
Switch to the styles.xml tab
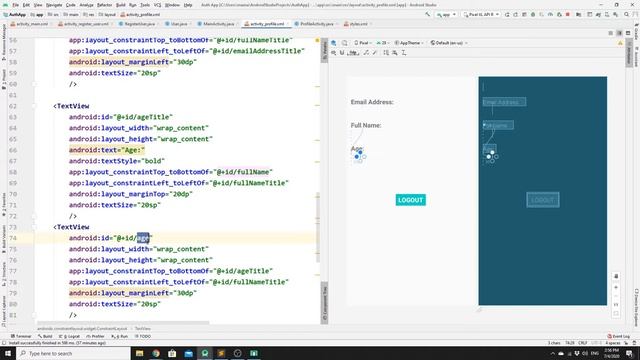[356, 24]
